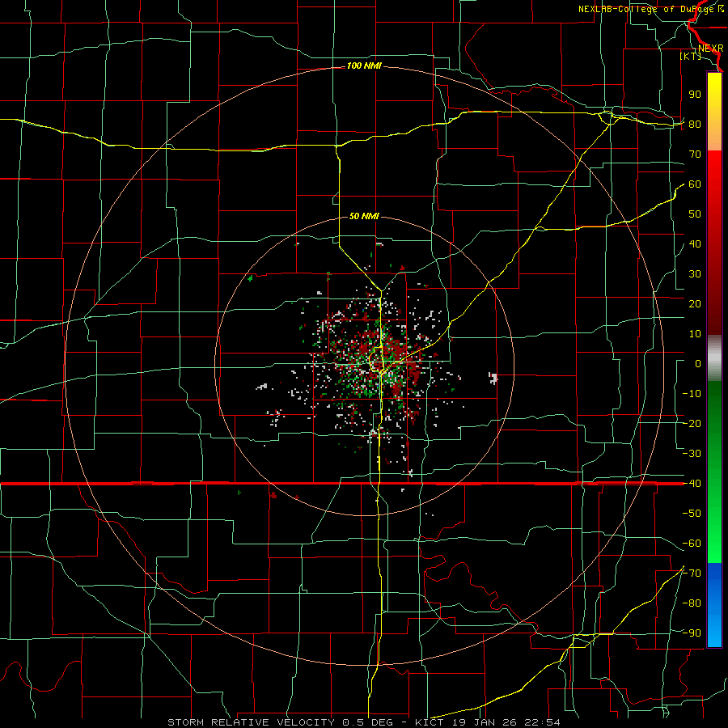The width and height of the screenshot is (728, 728).
Task: Select the "70" value on velocity scale
Action: click(x=695, y=154)
